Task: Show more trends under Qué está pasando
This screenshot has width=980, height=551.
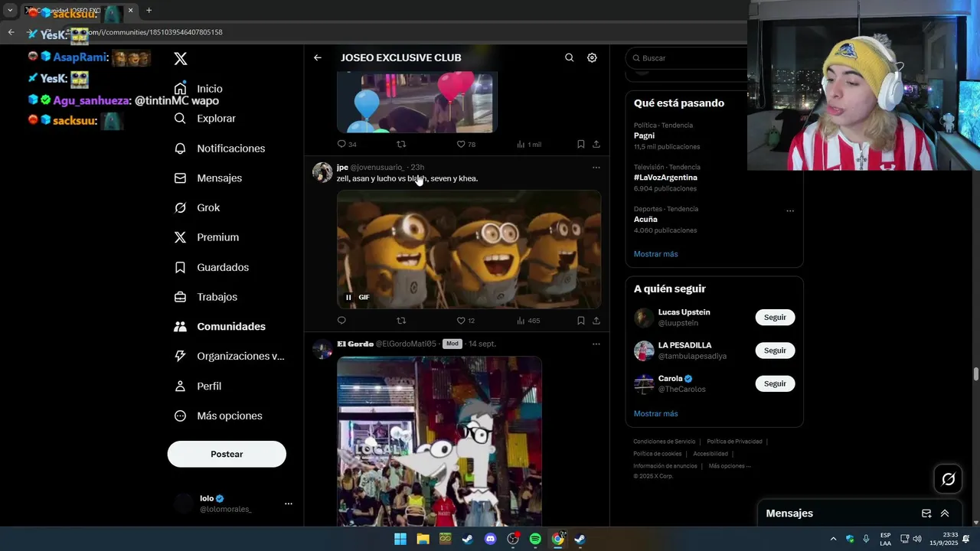Action: pyautogui.click(x=655, y=254)
